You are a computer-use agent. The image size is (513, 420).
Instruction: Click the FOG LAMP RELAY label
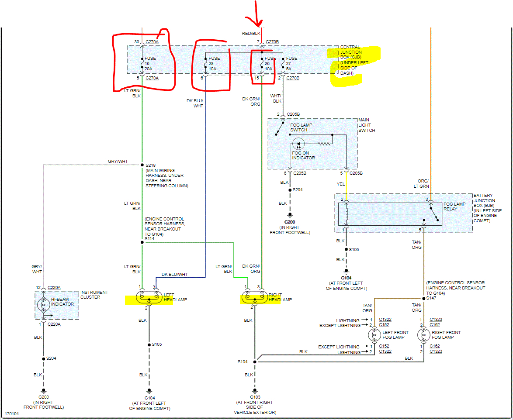pyautogui.click(x=454, y=206)
